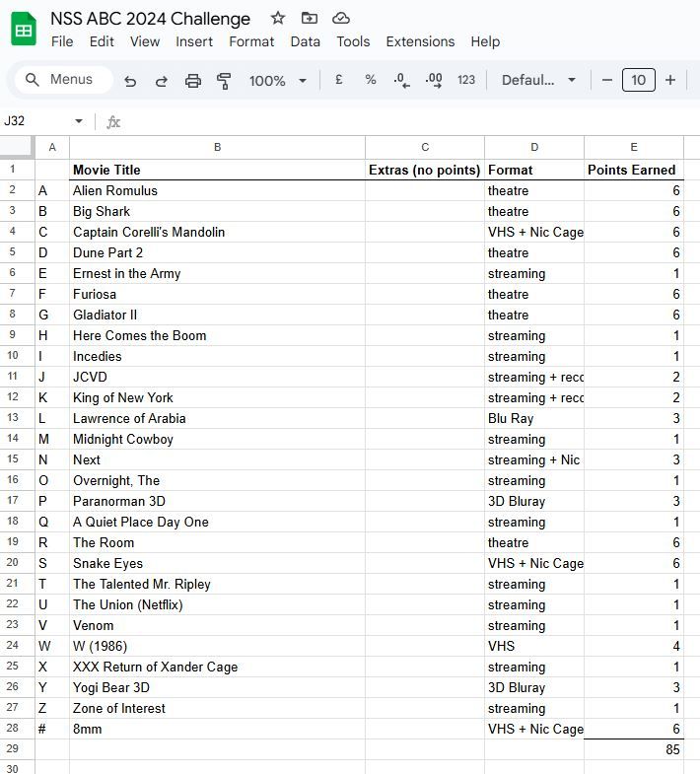700x774 pixels.
Task: Activate the Paint format tool
Action: pyautogui.click(x=224, y=81)
